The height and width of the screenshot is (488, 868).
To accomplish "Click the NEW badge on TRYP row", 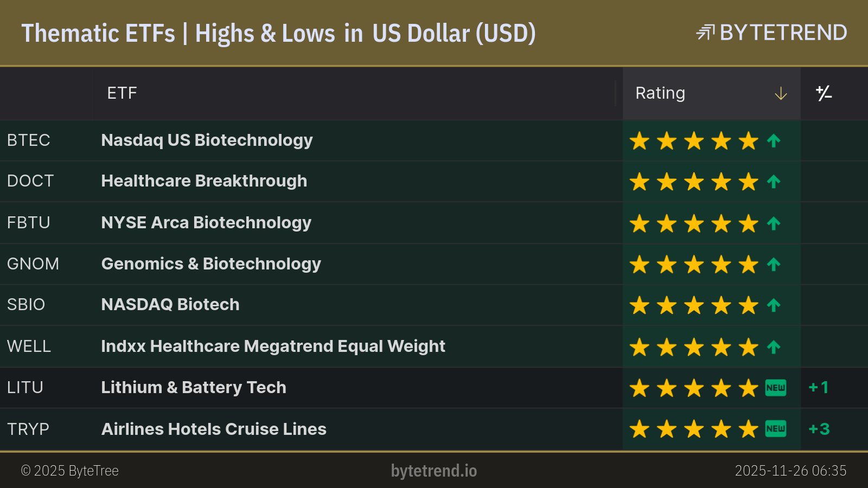I will (x=775, y=429).
